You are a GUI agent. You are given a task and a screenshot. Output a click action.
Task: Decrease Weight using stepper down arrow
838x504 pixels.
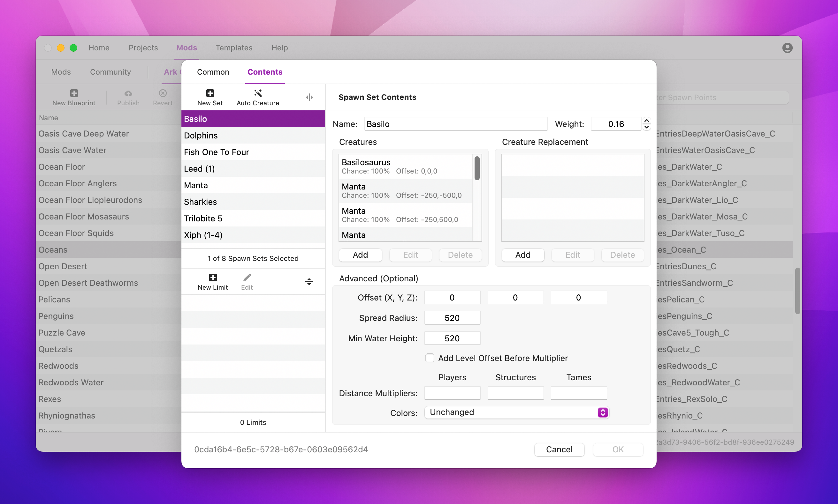[646, 127]
